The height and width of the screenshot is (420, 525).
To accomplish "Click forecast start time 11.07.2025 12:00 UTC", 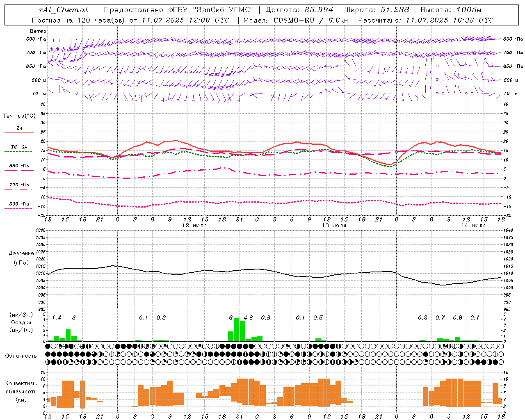I will [x=185, y=20].
